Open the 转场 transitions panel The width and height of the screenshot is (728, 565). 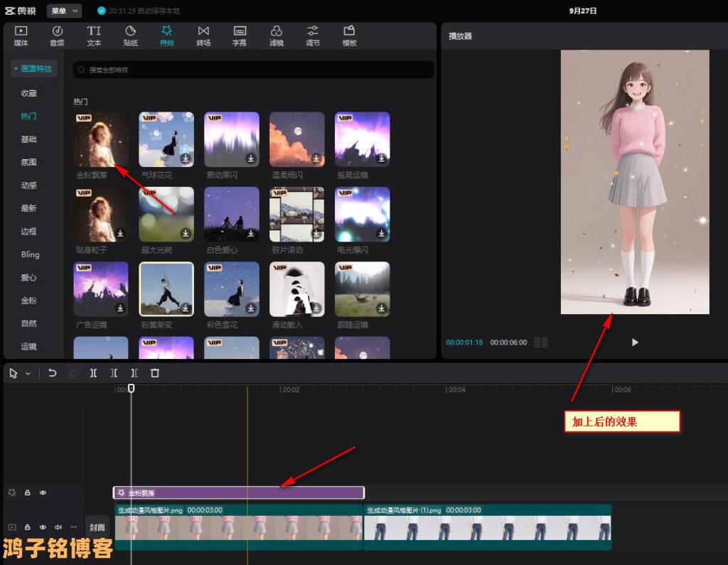coord(203,36)
